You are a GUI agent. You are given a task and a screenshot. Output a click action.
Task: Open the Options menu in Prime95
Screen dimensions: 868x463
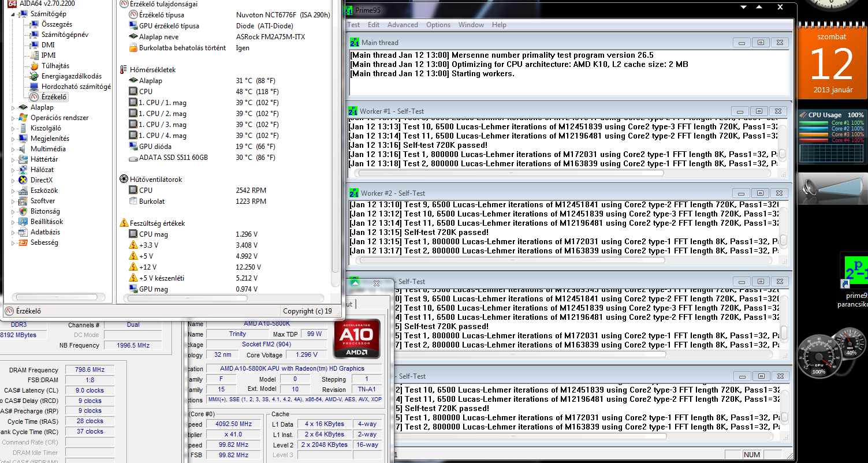point(438,25)
